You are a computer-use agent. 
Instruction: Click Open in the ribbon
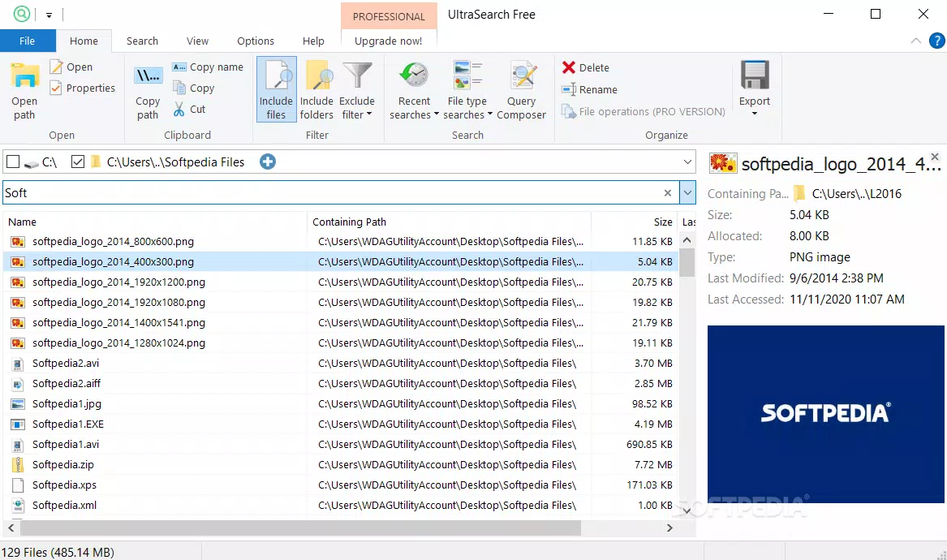coord(71,67)
